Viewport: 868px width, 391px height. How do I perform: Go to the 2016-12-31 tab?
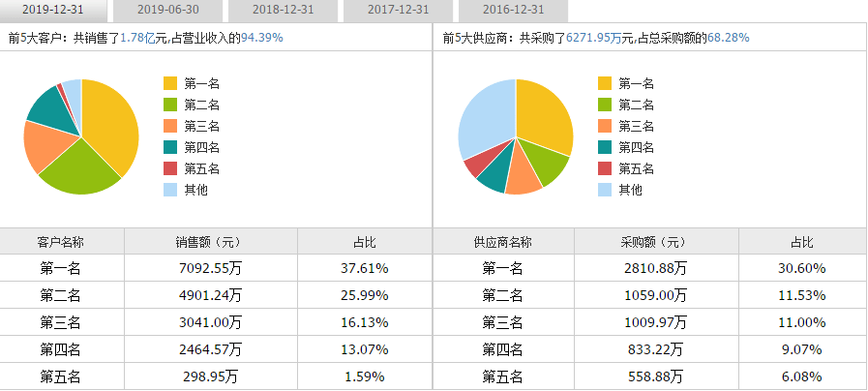[513, 10]
